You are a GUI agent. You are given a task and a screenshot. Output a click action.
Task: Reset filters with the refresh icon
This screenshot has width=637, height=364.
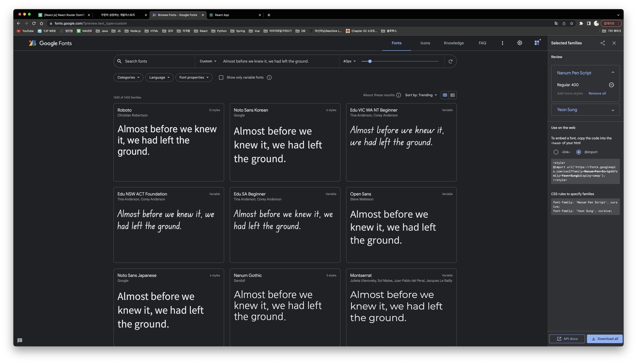[450, 61]
